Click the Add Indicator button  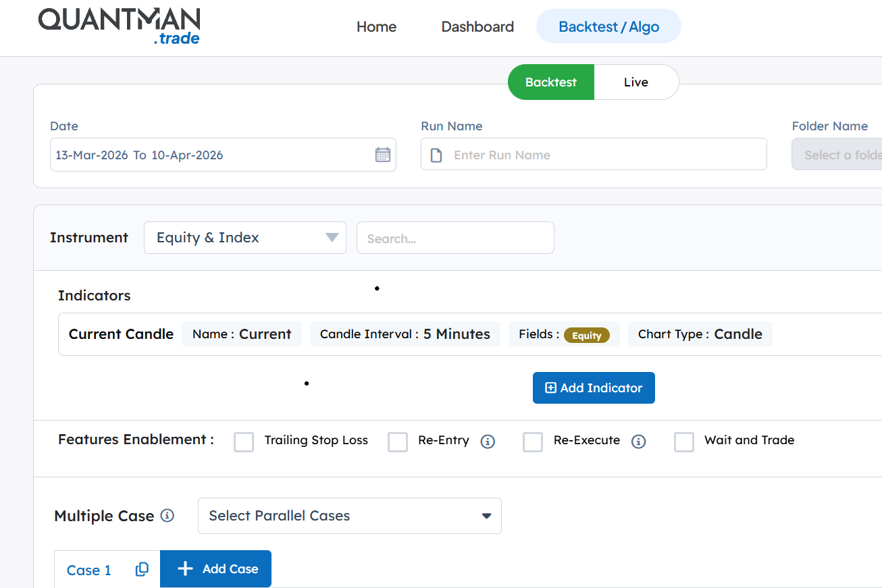pos(594,388)
